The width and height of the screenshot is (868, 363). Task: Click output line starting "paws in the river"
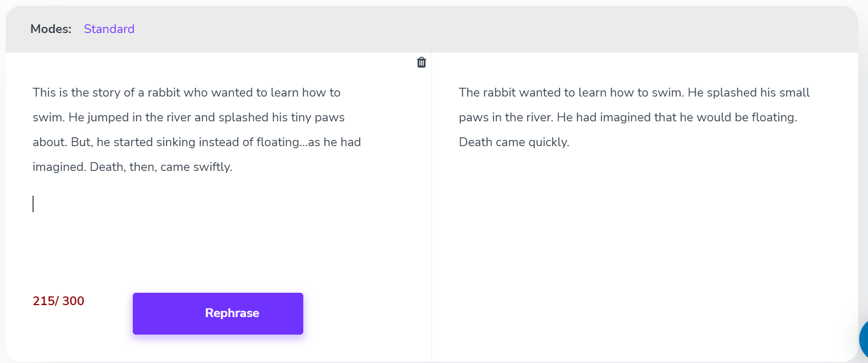click(x=628, y=117)
